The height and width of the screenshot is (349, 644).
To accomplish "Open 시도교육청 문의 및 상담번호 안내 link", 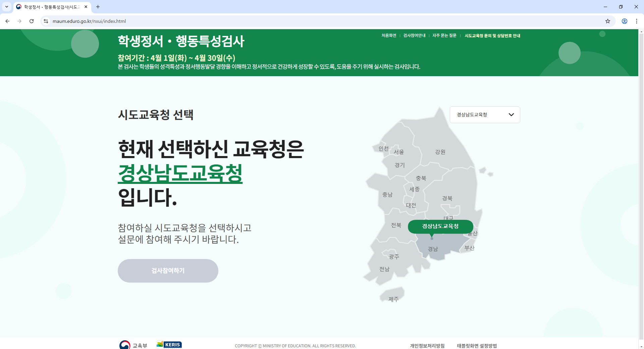I will [x=492, y=36].
